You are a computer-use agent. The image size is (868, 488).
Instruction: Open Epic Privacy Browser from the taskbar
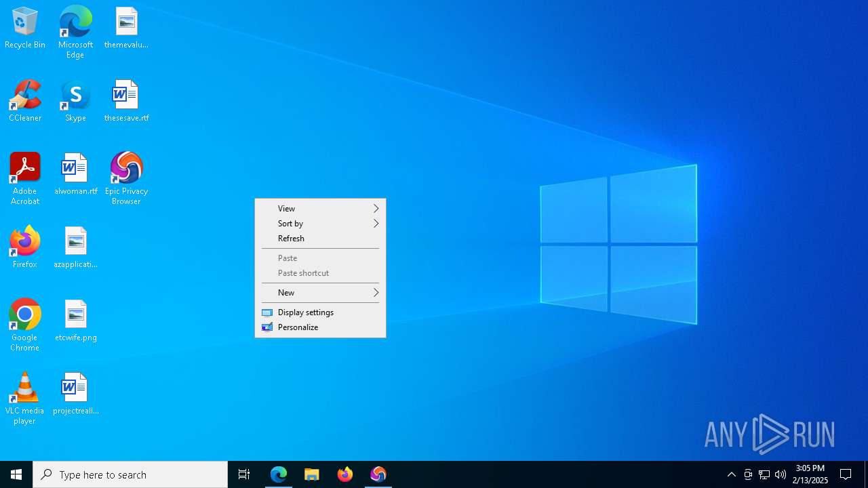[x=378, y=474]
